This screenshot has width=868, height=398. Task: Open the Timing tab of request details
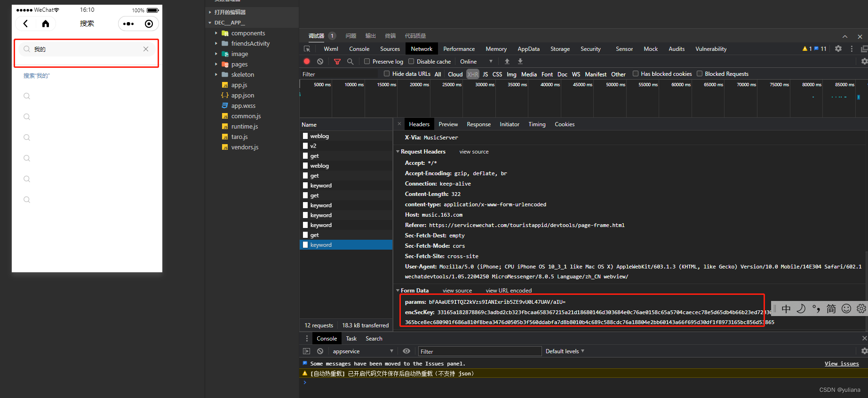[x=537, y=124]
